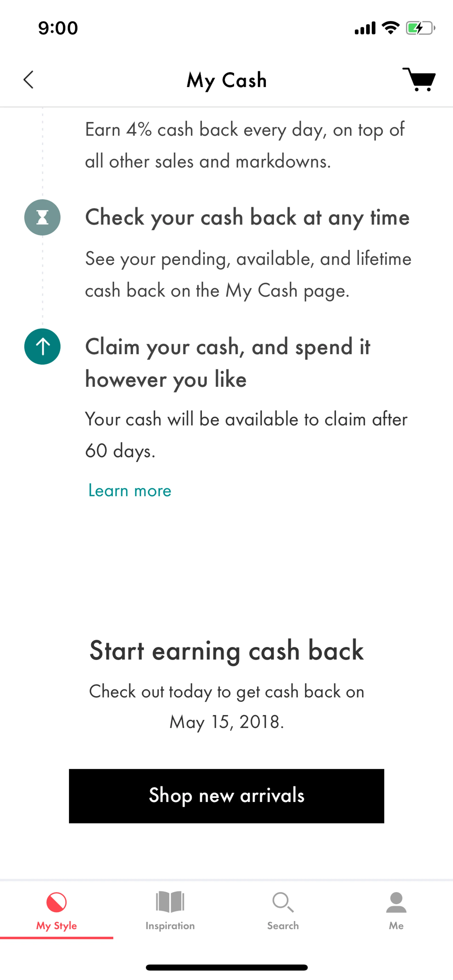
Task: Tap the My Cash page title
Action: coord(226,80)
